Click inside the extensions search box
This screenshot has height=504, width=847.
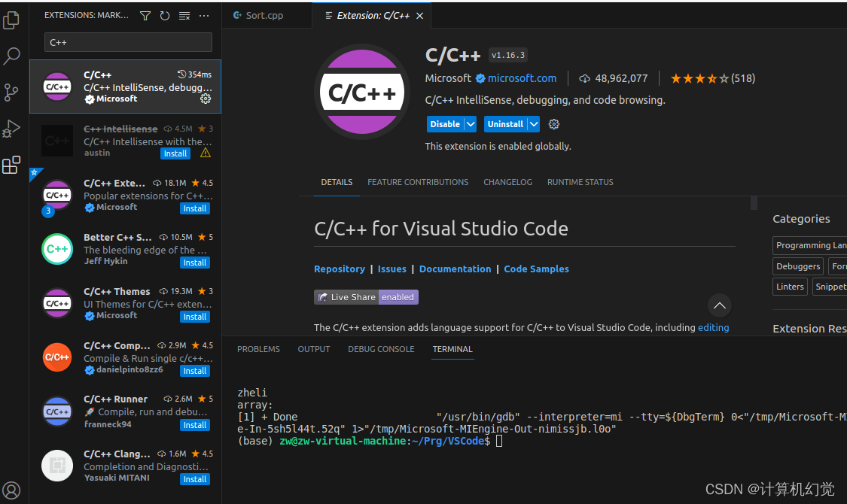tap(128, 42)
